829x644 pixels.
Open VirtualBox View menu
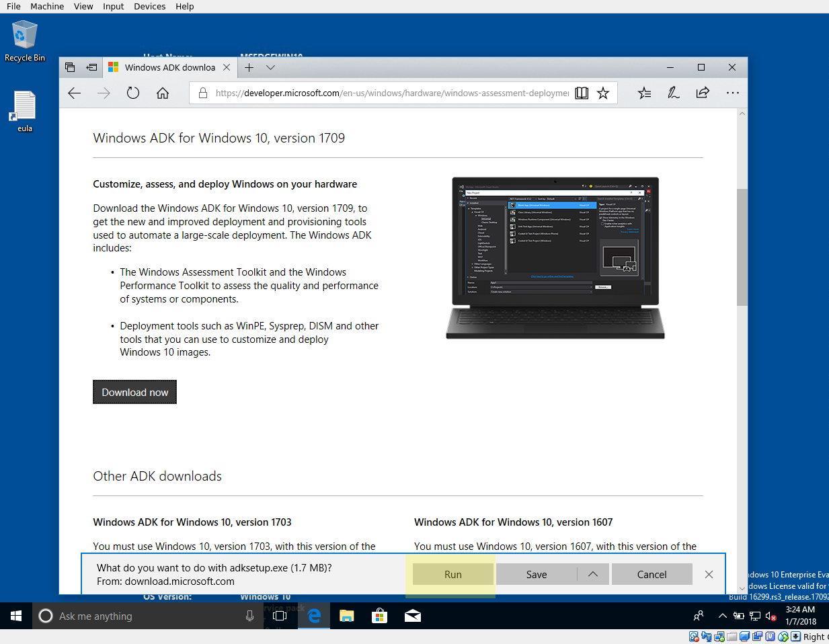pyautogui.click(x=83, y=6)
